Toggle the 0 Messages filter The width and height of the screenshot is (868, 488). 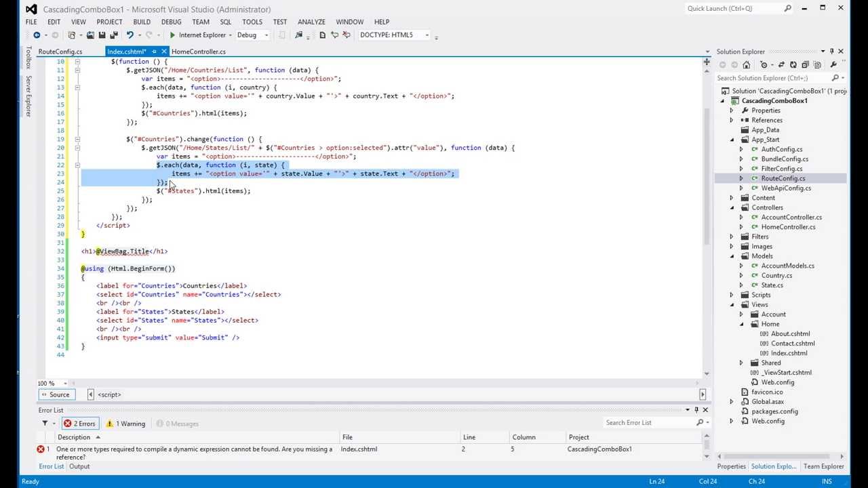coord(178,424)
